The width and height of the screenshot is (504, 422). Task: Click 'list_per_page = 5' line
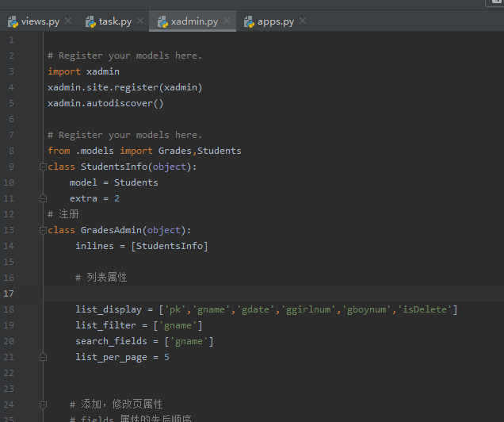point(123,357)
